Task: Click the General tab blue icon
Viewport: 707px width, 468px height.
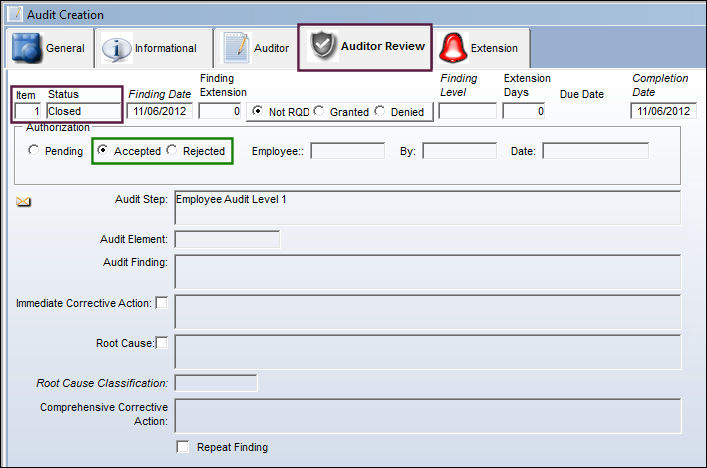Action: tap(27, 47)
